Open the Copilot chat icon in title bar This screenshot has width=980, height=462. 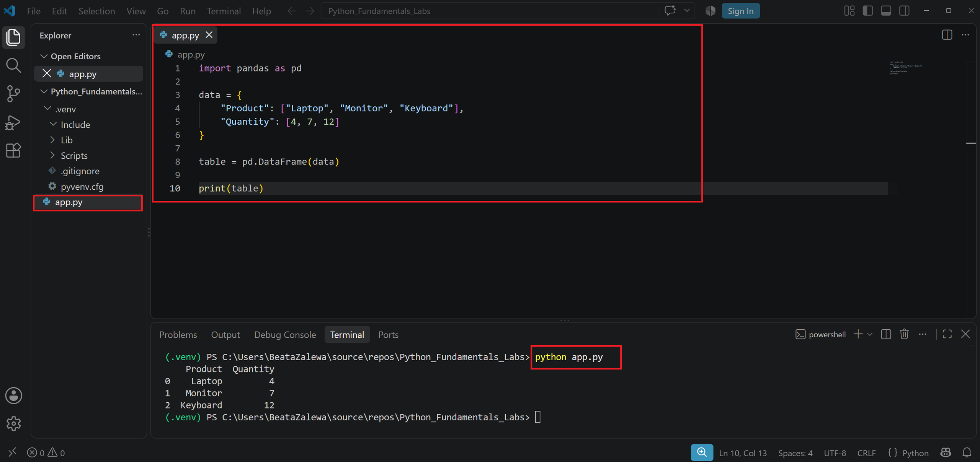[x=670, y=11]
